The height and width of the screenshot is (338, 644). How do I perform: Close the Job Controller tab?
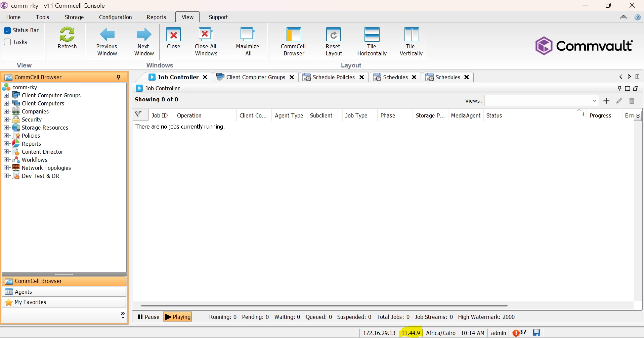click(x=205, y=77)
